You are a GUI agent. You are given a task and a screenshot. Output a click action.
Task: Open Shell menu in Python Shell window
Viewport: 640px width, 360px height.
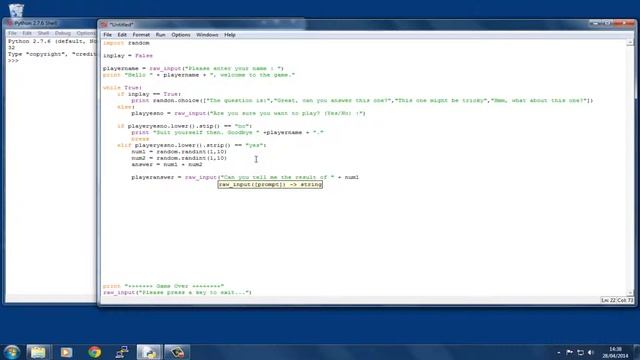click(43, 33)
